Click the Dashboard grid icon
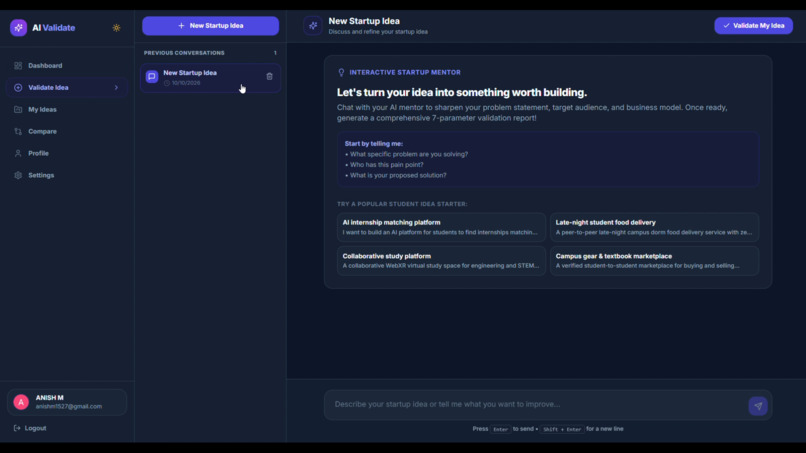 (x=18, y=66)
